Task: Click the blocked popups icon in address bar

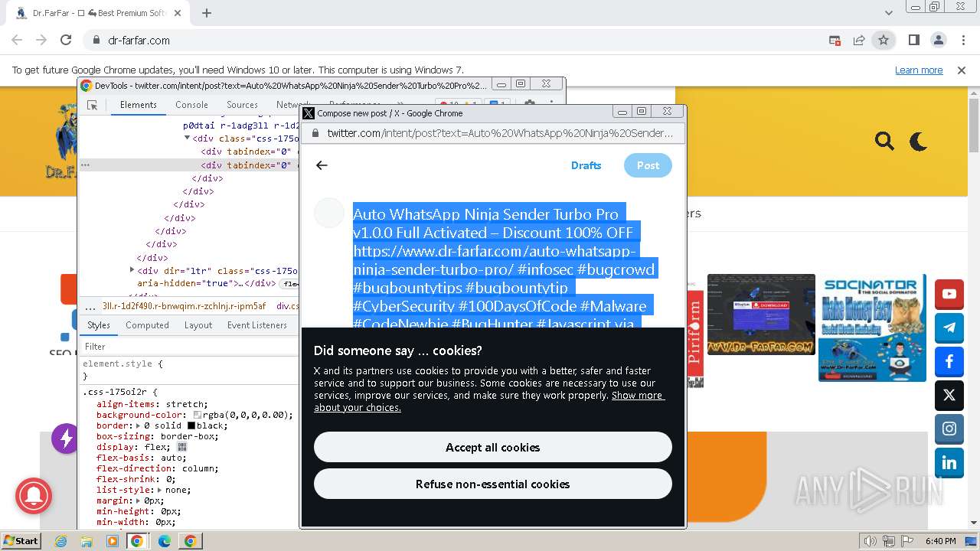Action: point(835,40)
